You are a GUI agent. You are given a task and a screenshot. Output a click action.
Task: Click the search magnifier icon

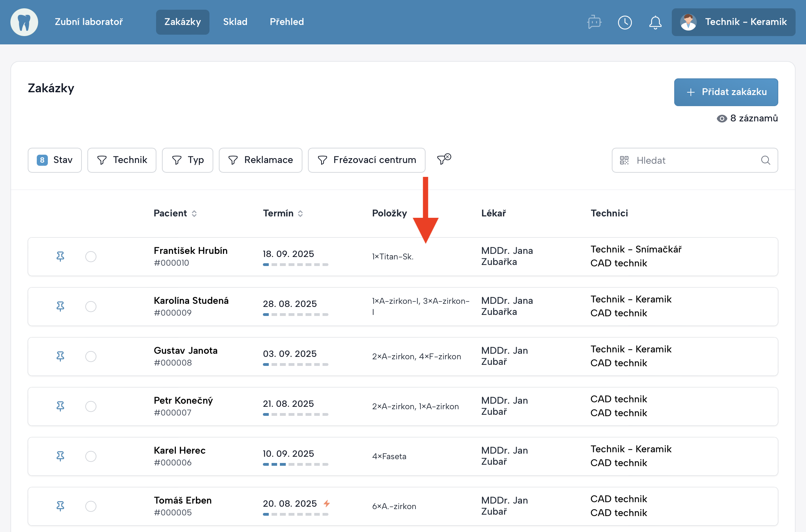pos(765,160)
